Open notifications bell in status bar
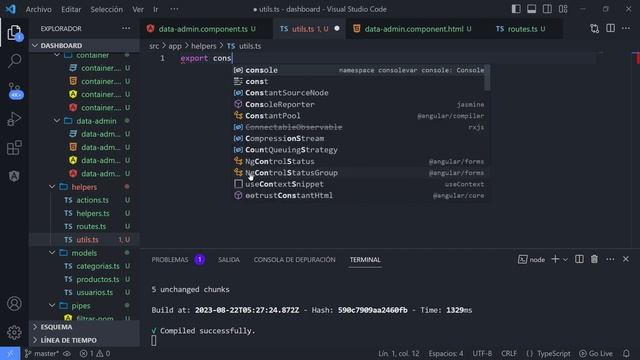The height and width of the screenshot is (360, 640). [626, 353]
